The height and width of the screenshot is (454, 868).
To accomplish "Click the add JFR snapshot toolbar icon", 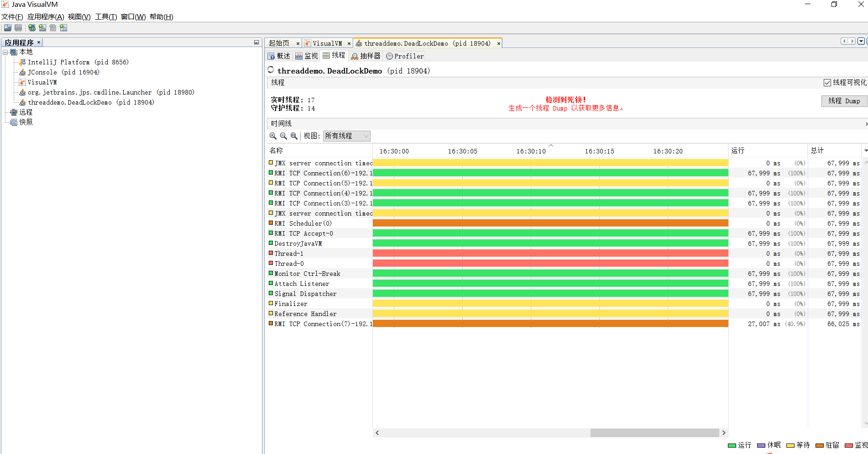I will point(63,28).
